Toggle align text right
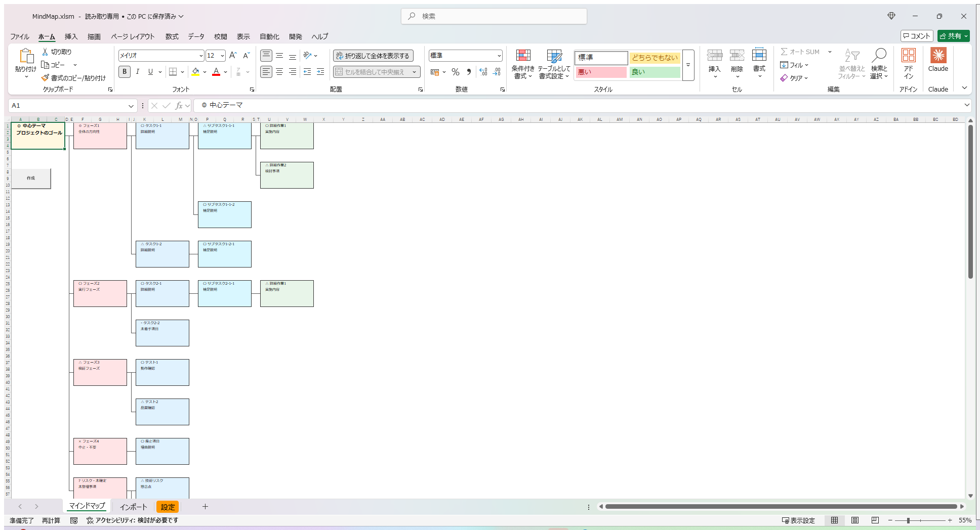The image size is (980, 530). pos(293,72)
